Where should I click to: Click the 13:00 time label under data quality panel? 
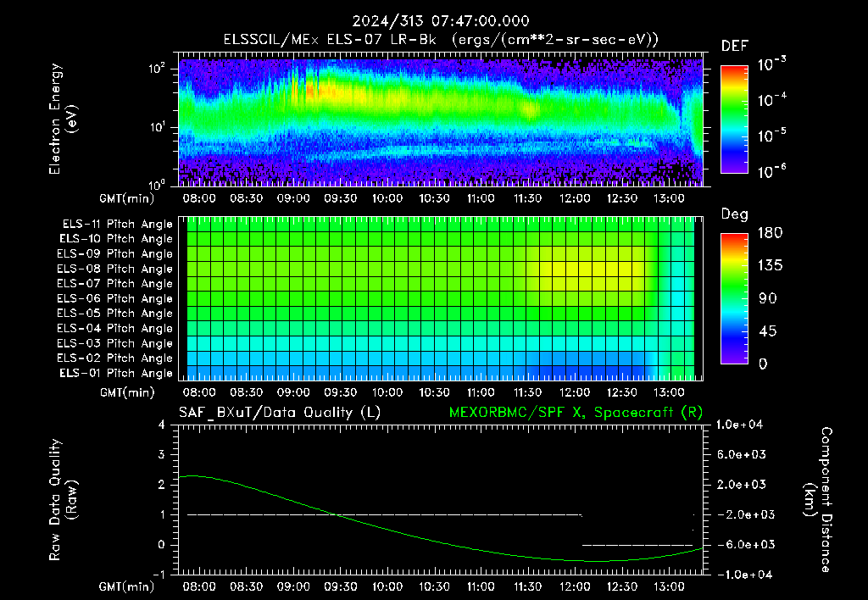pos(669,586)
